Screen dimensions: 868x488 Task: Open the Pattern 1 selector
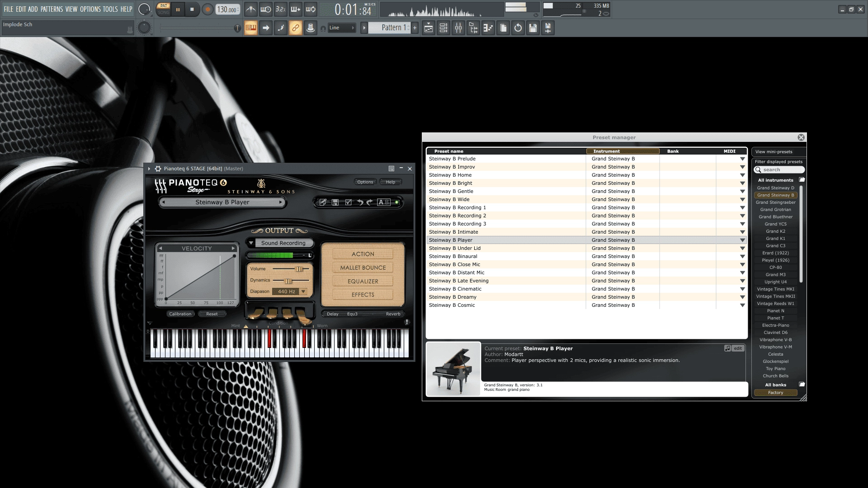click(389, 28)
